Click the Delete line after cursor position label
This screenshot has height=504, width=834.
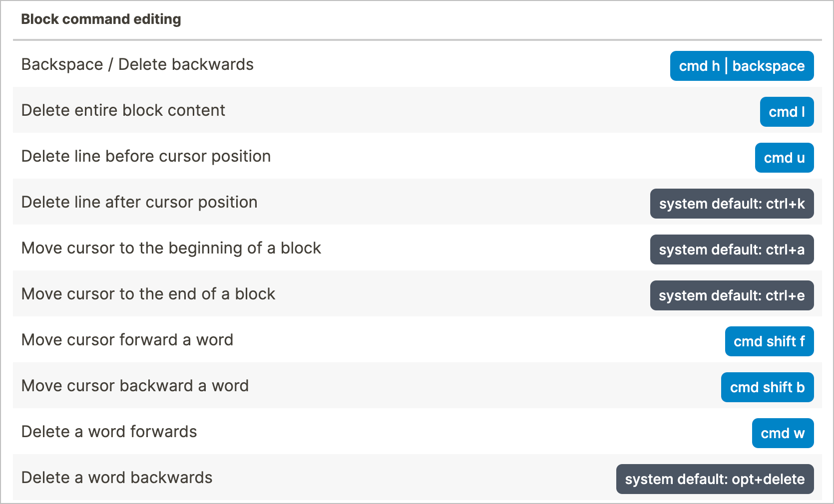pos(139,202)
